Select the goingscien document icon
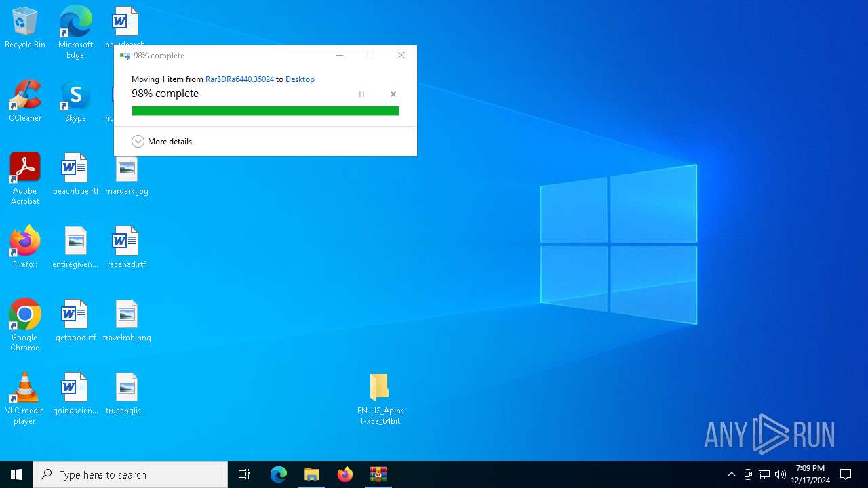 75,394
